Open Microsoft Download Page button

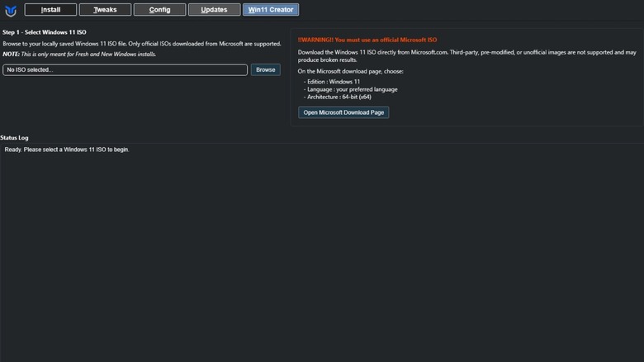[343, 112]
